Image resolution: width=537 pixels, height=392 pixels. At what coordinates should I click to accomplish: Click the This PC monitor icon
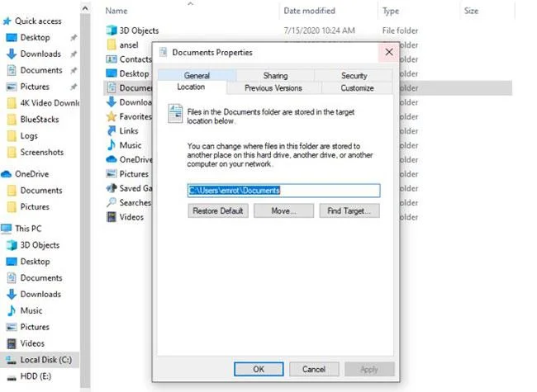tap(6, 229)
